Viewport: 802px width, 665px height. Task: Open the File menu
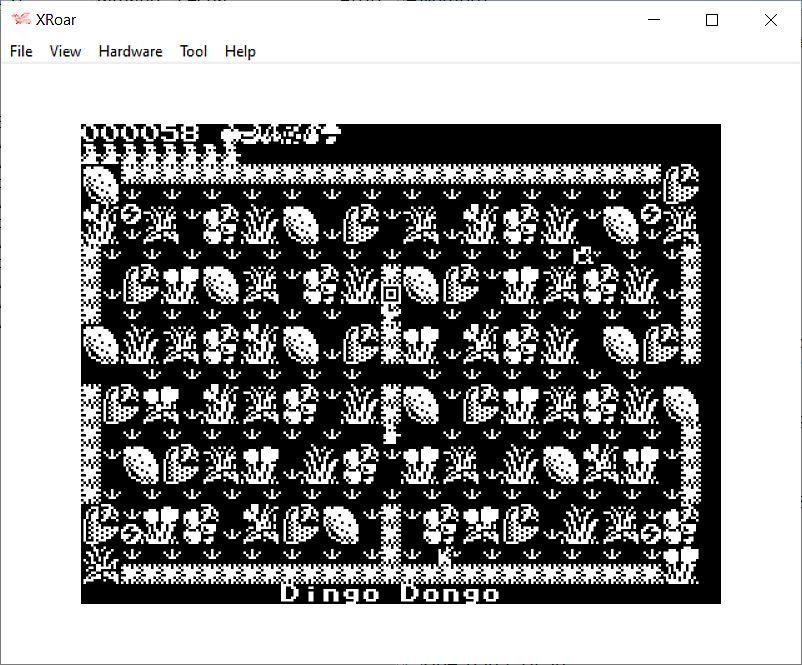(x=21, y=51)
